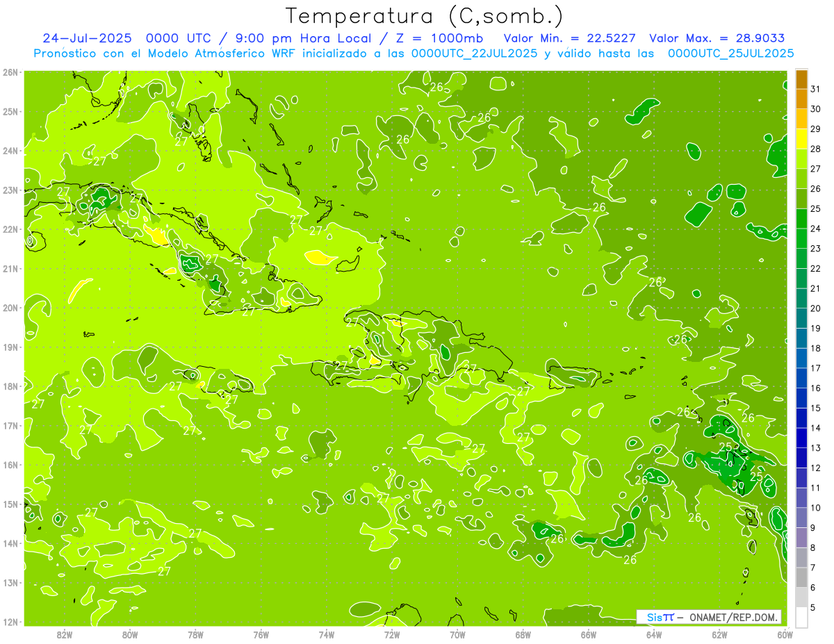Click the '60W' longitude axis label

tap(785, 634)
